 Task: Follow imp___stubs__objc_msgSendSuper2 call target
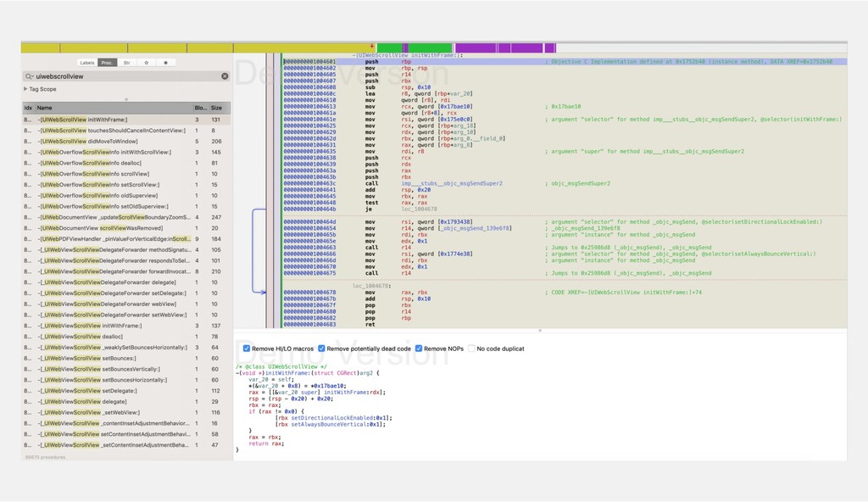point(452,183)
